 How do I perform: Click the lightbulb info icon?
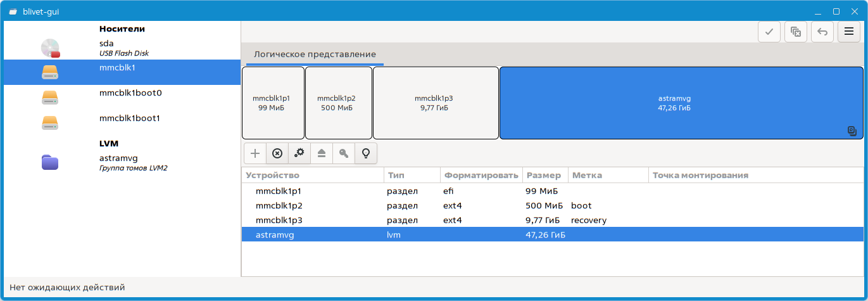point(365,153)
